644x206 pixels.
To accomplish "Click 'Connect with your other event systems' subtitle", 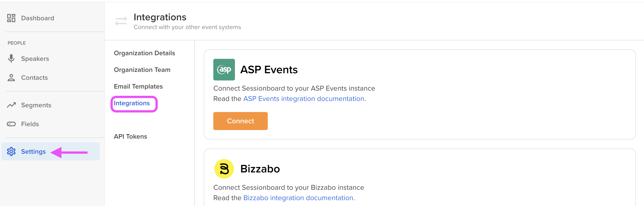I will tap(187, 27).
